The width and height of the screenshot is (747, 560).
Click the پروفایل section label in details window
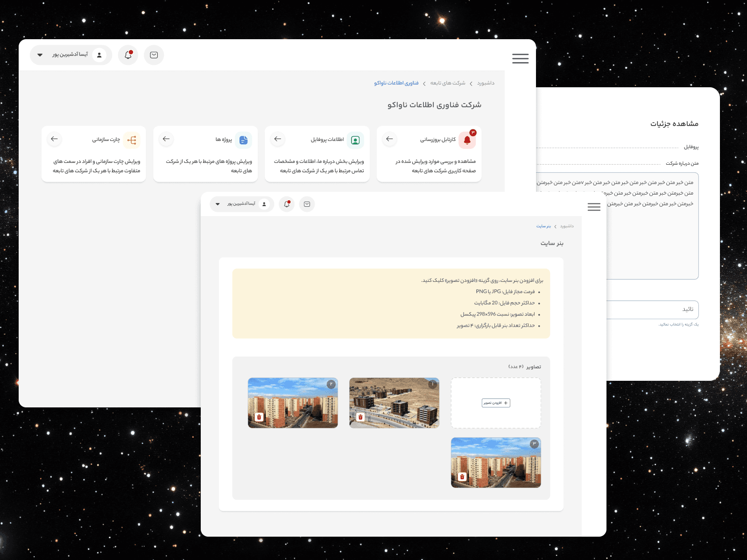coord(691,147)
